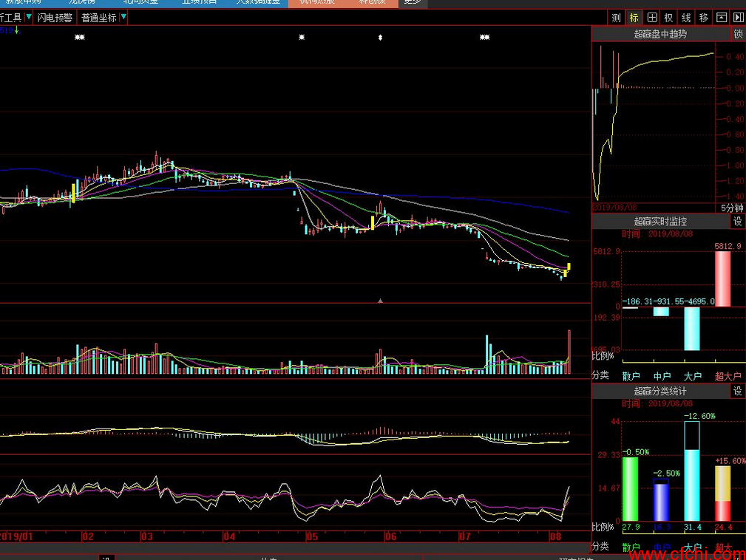Image resolution: width=746 pixels, height=560 pixels.
Task: Click the grid 田 multi-window icon
Action: [651, 18]
